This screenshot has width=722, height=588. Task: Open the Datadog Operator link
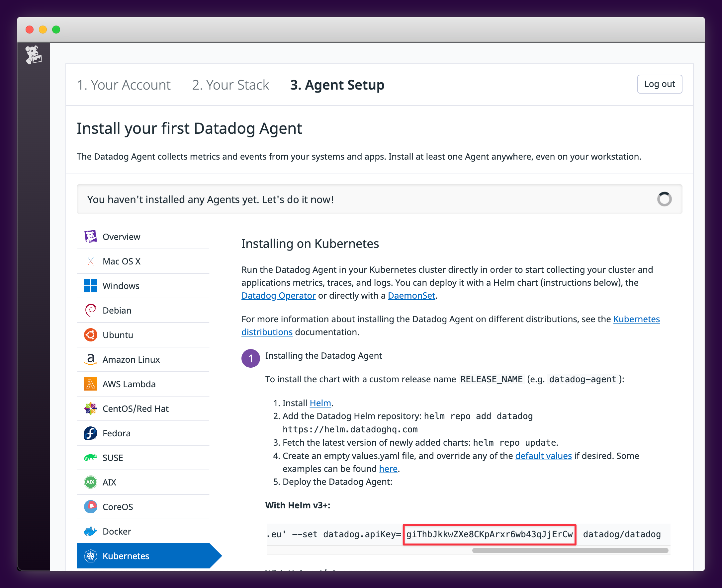[x=278, y=296]
